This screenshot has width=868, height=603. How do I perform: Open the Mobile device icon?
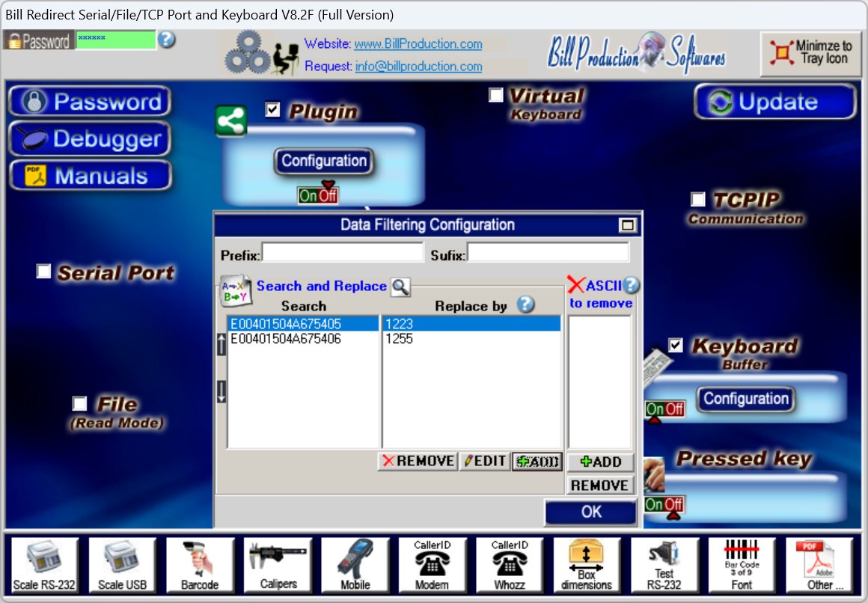(355, 565)
